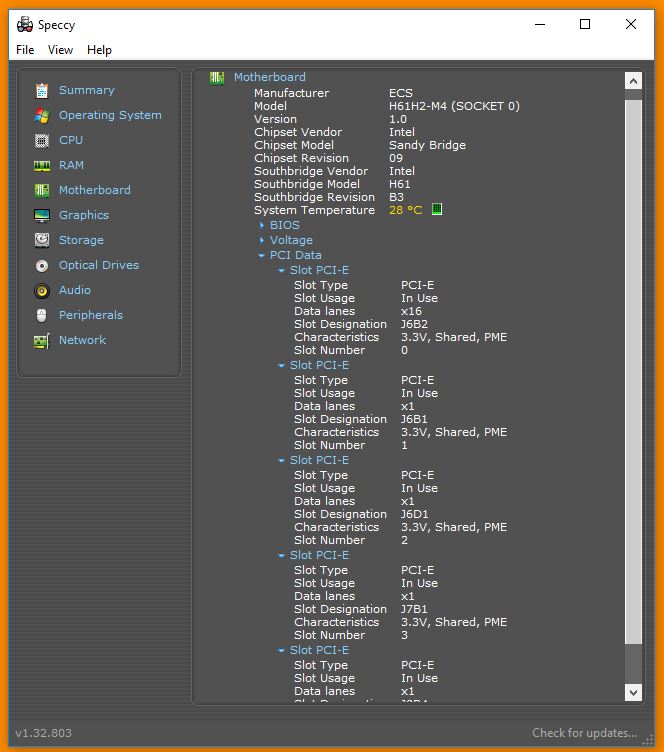Open the Peripherals section
The height and width of the screenshot is (752, 664).
91,315
